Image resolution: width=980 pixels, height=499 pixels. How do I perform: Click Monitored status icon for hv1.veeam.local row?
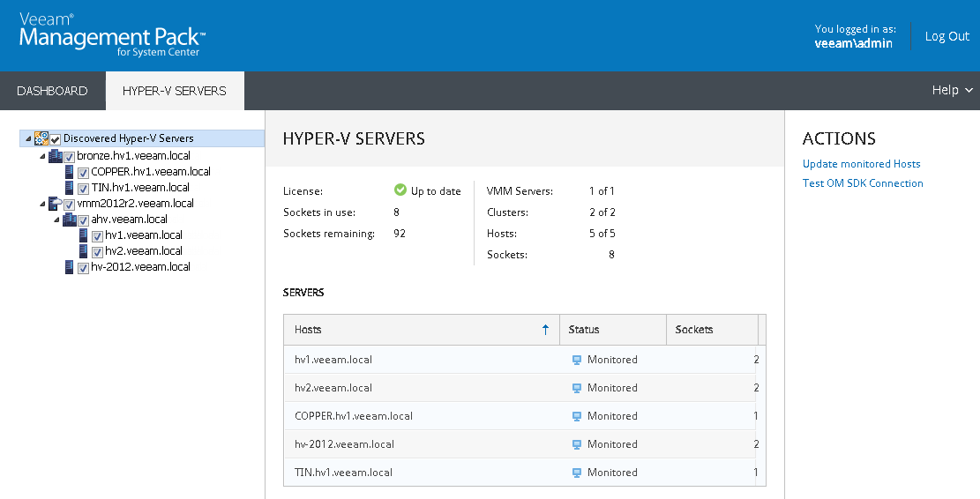click(x=577, y=360)
